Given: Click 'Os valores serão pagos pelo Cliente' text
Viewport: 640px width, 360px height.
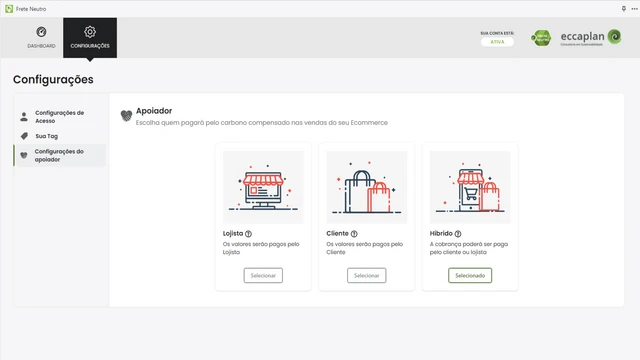Looking at the screenshot, I should point(364,248).
